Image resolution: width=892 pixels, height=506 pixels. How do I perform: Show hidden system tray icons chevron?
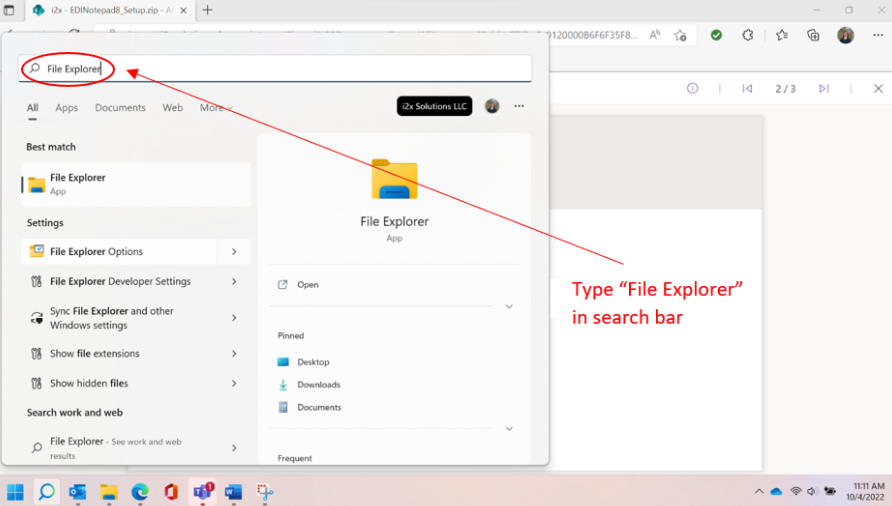pos(759,491)
